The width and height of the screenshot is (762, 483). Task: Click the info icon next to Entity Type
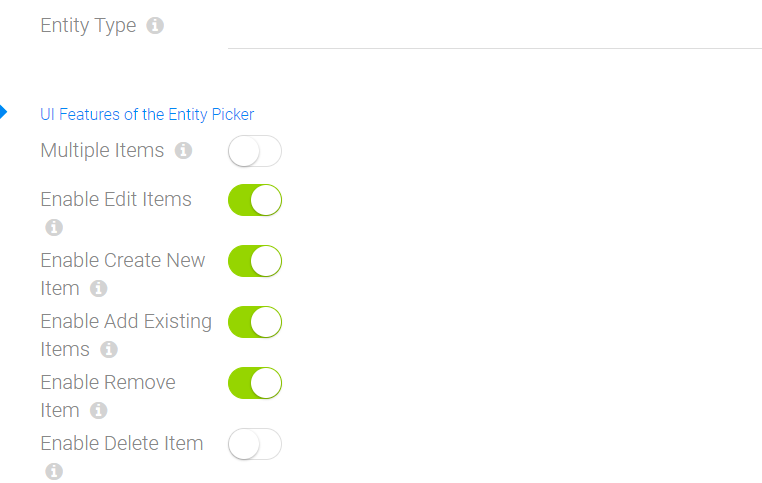[x=155, y=25]
